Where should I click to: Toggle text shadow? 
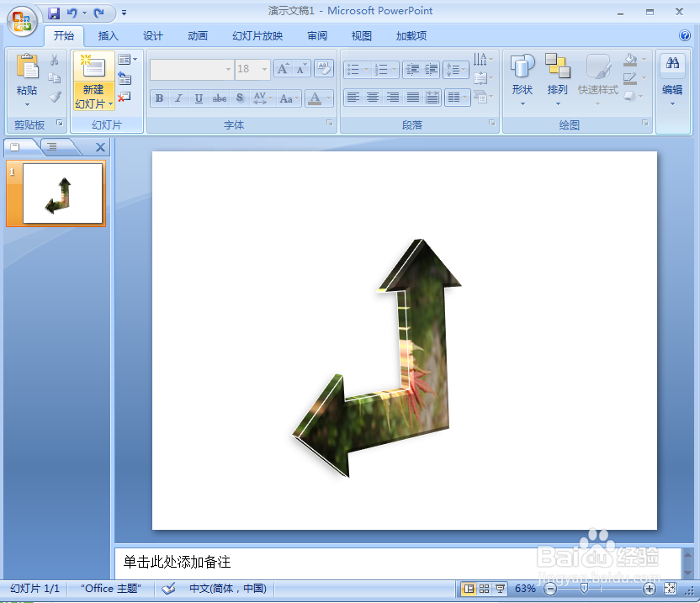click(240, 98)
